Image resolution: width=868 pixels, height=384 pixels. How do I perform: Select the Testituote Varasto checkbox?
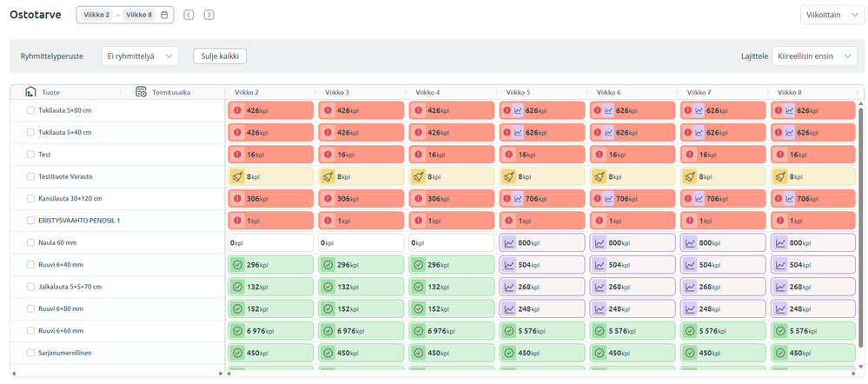30,176
